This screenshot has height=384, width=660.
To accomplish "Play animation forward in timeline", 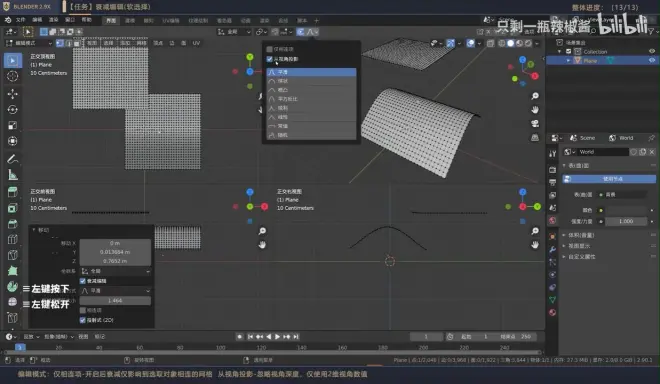I will click(277, 336).
